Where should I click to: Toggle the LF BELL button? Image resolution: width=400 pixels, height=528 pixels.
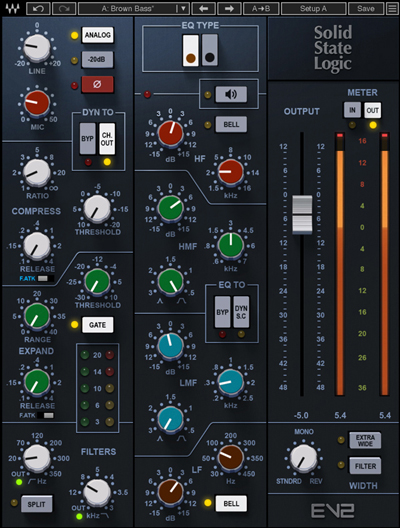pyautogui.click(x=231, y=503)
